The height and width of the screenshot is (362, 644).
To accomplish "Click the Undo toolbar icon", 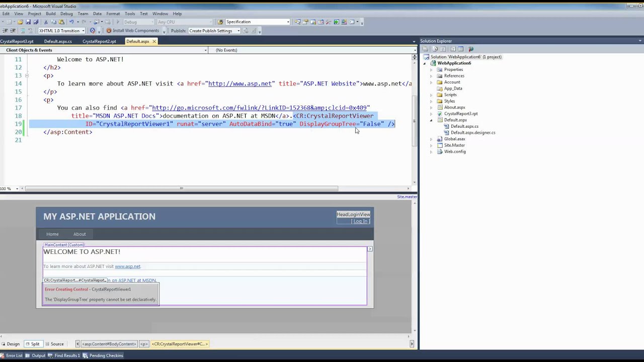I will click(71, 22).
